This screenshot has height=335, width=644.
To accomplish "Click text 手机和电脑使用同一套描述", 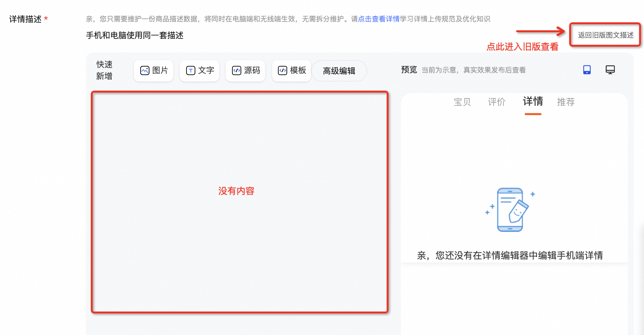I will coord(135,35).
